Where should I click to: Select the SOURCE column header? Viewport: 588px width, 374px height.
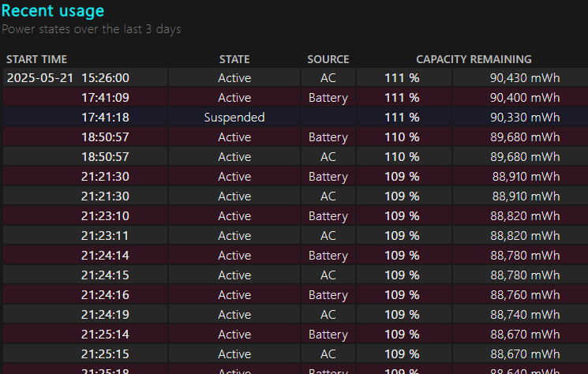pyautogui.click(x=328, y=59)
